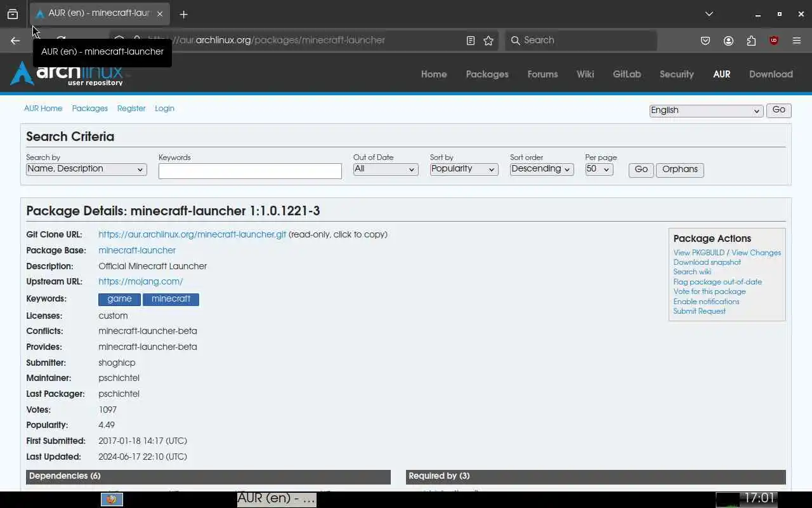Click the Required by (3) header

click(x=596, y=476)
